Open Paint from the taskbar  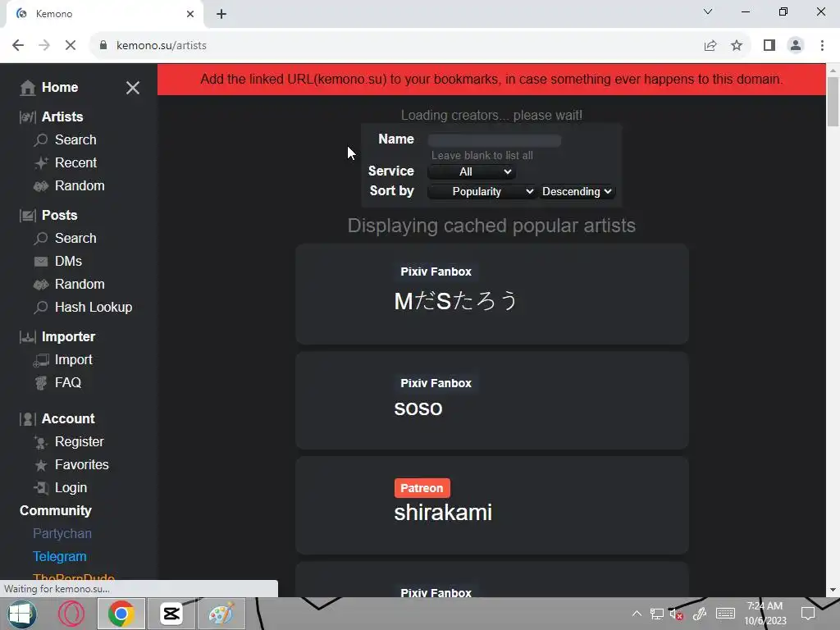[221, 614]
